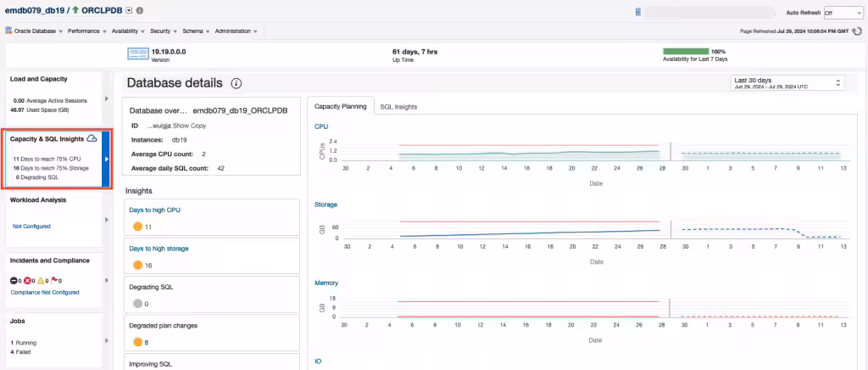Click the yellow warning incidents icon
The image size is (868, 370).
tap(41, 281)
